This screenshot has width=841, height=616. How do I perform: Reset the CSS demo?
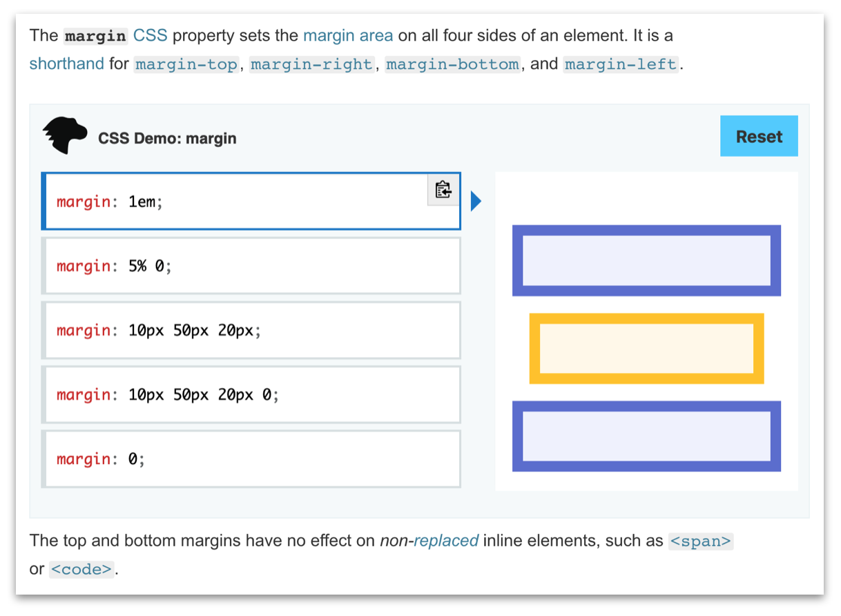759,136
